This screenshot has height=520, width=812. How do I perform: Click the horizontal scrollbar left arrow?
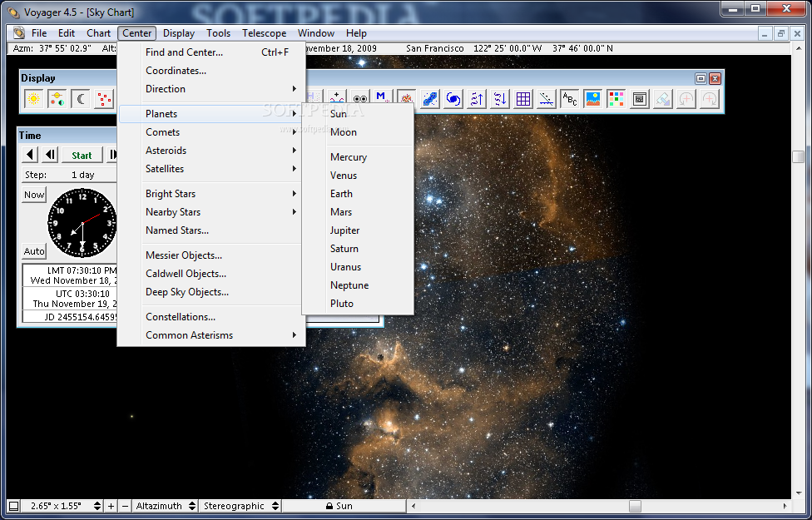pyautogui.click(x=413, y=506)
